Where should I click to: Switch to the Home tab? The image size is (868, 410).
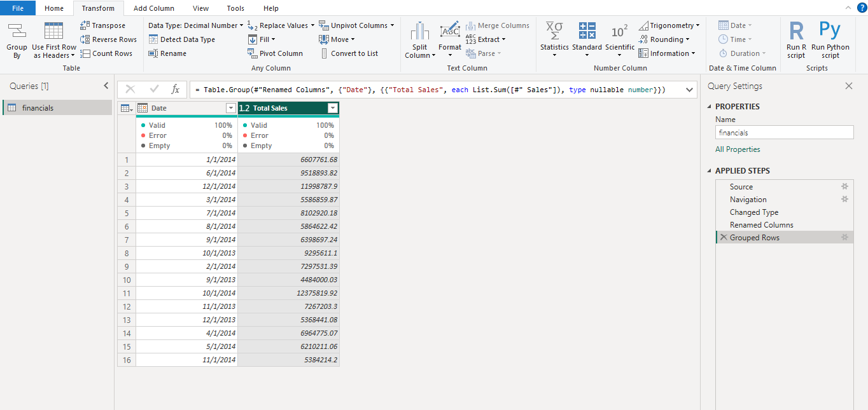click(x=54, y=8)
